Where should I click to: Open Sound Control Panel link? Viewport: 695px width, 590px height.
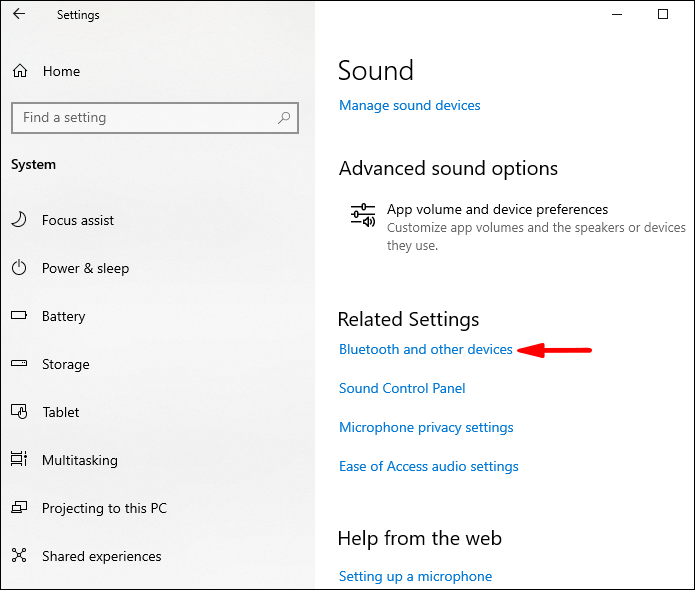(x=402, y=388)
